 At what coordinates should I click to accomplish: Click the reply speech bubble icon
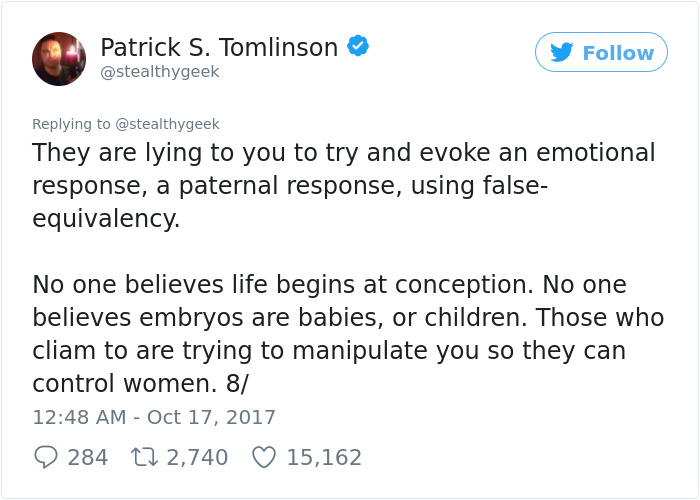[46, 457]
